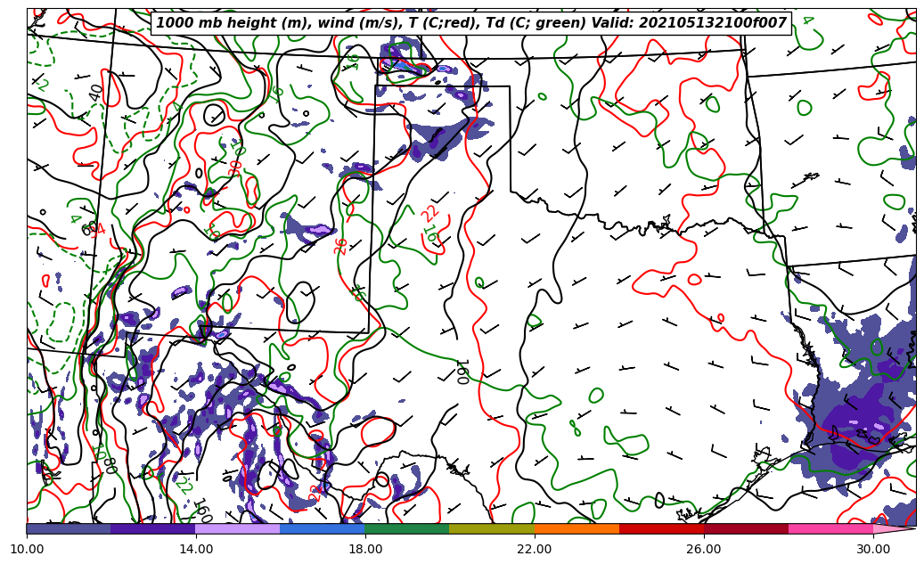The image size is (924, 564).
Task: Select the dark maroon 26–28 colorbar segment
Action: [x=747, y=528]
